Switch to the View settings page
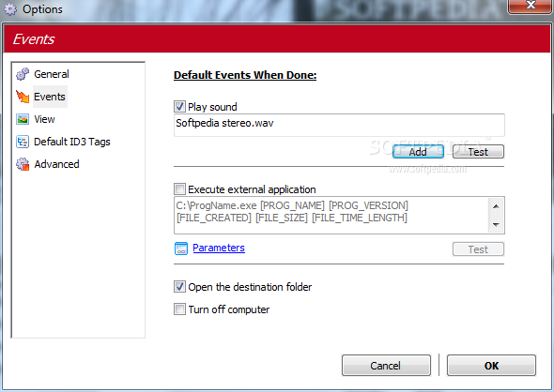 (x=44, y=119)
